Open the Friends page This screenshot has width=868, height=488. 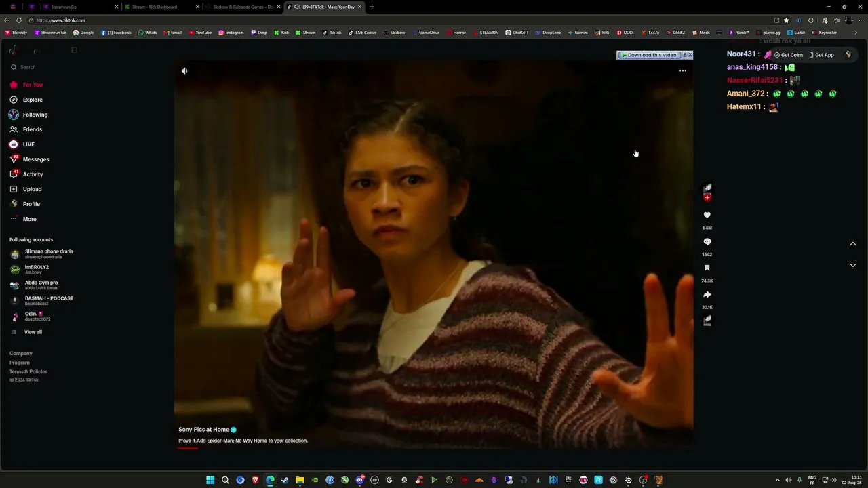(x=26, y=129)
